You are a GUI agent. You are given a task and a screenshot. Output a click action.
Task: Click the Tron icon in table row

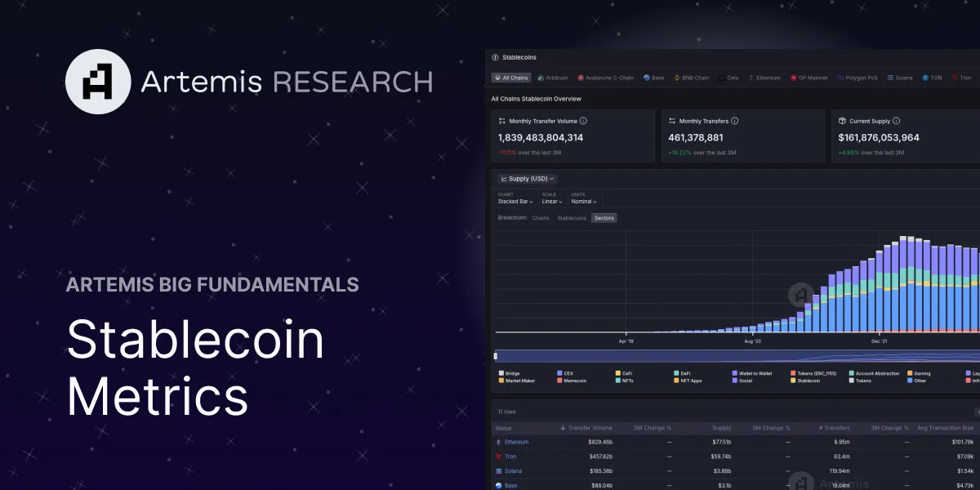pyautogui.click(x=499, y=457)
